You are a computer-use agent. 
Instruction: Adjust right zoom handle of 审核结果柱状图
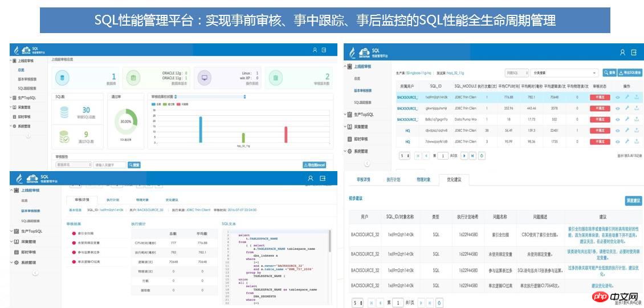click(x=244, y=96)
